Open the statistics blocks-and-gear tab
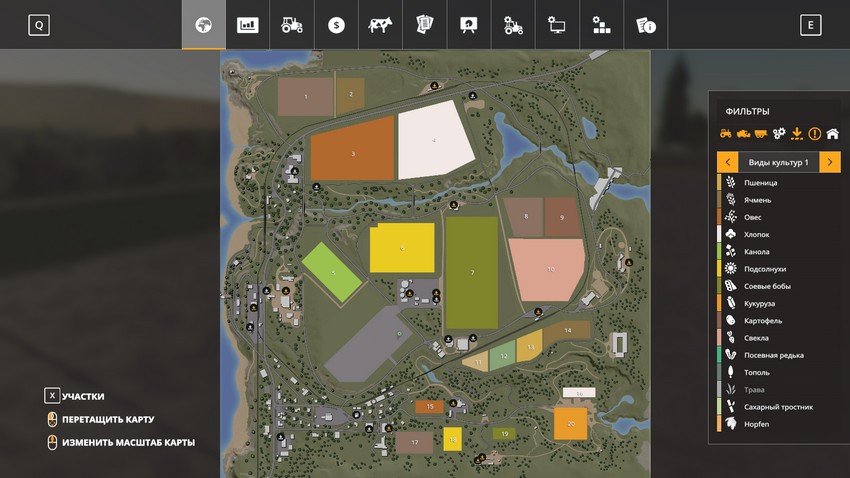The height and width of the screenshot is (478, 850). [601, 25]
